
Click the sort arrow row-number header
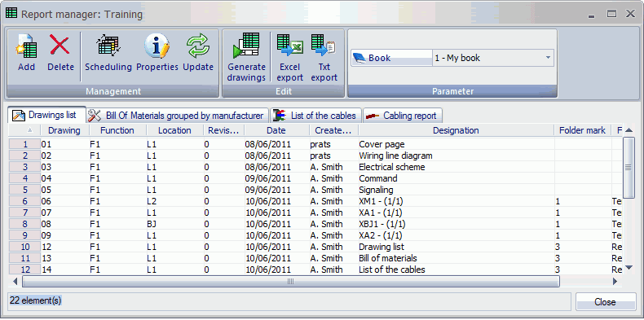pos(24,130)
